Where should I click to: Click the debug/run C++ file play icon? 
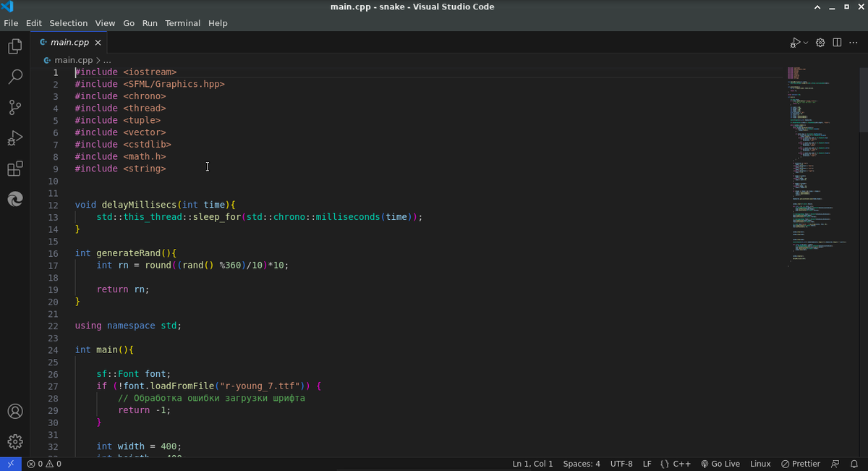(795, 43)
